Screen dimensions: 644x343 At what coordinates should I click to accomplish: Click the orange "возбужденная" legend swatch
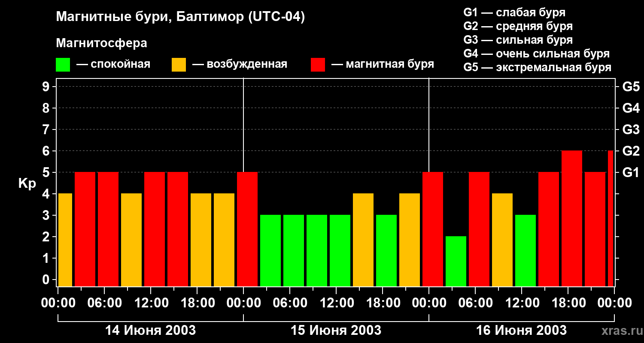coord(179,65)
